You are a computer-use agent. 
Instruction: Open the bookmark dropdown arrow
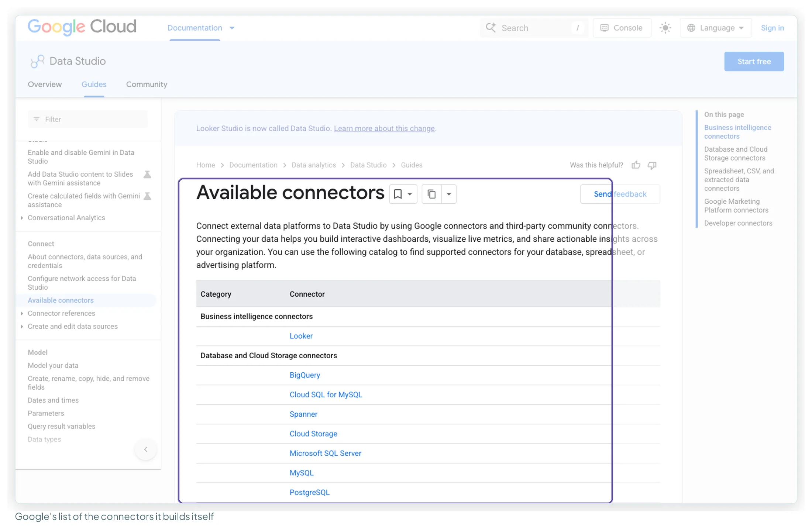[410, 194]
